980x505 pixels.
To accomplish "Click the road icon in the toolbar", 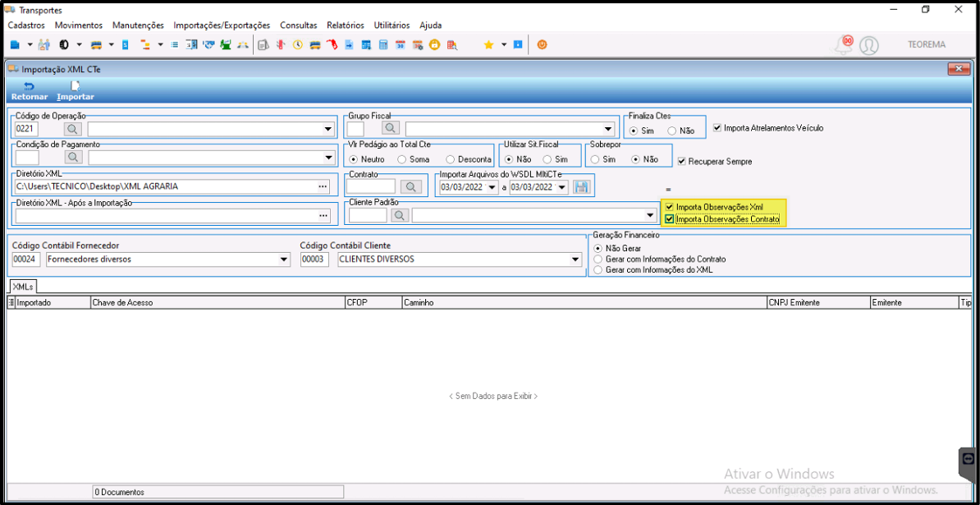I will pyautogui.click(x=242, y=45).
